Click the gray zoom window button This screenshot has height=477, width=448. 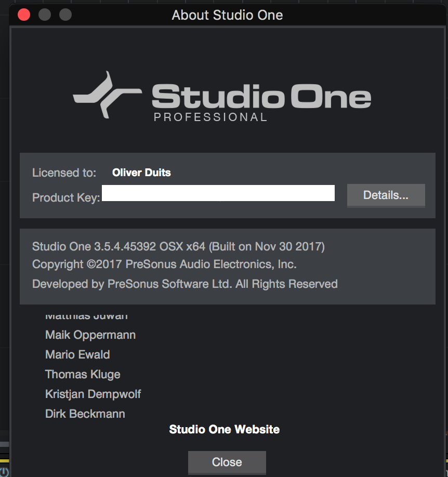click(x=65, y=15)
